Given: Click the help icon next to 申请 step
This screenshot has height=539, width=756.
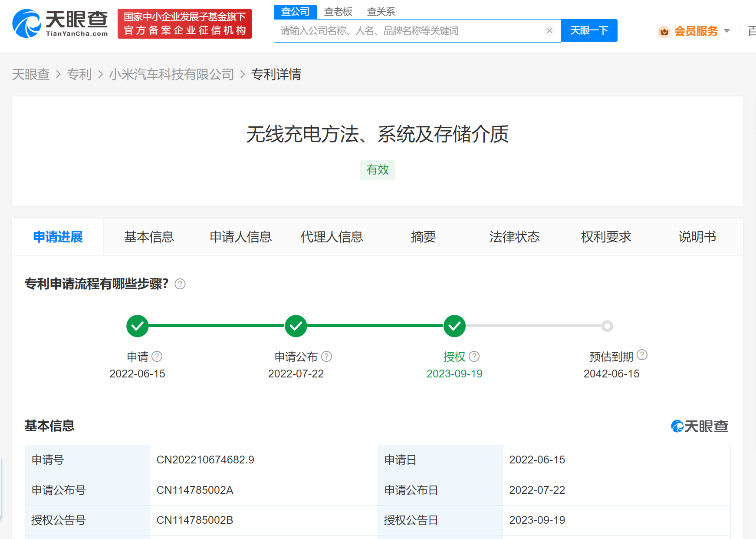Looking at the screenshot, I should tap(157, 357).
